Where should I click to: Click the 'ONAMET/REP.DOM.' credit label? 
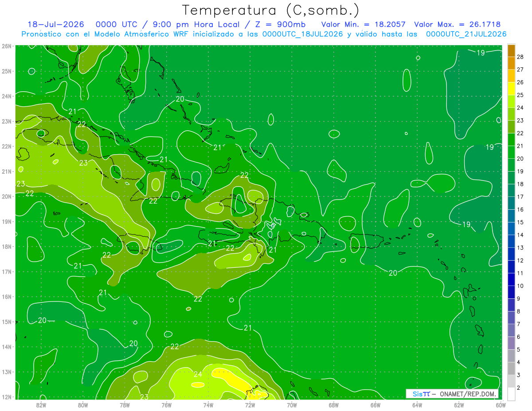tap(468, 394)
